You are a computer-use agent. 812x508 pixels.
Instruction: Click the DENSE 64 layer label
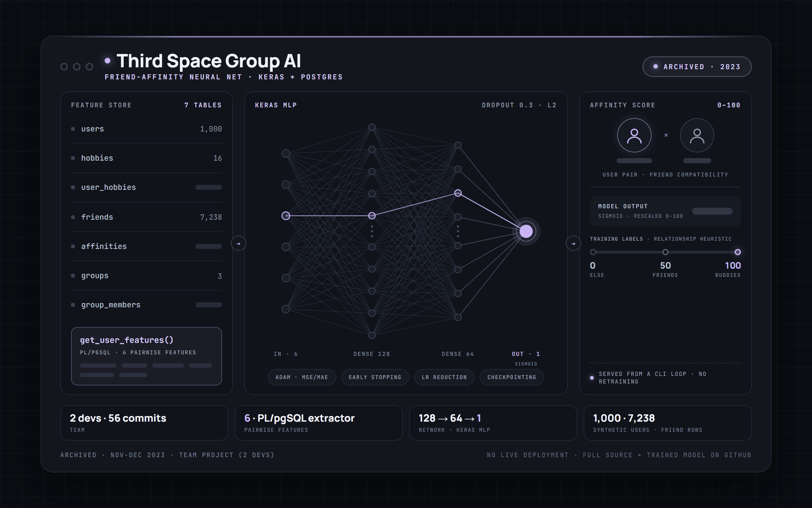coord(458,354)
